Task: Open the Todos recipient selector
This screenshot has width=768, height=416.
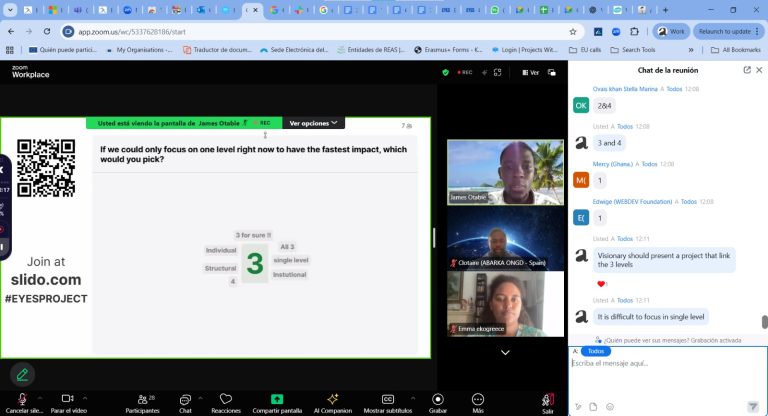Action: point(596,351)
